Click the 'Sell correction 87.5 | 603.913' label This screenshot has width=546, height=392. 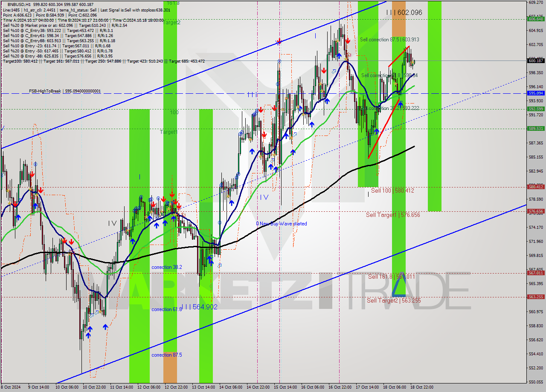(389, 39)
